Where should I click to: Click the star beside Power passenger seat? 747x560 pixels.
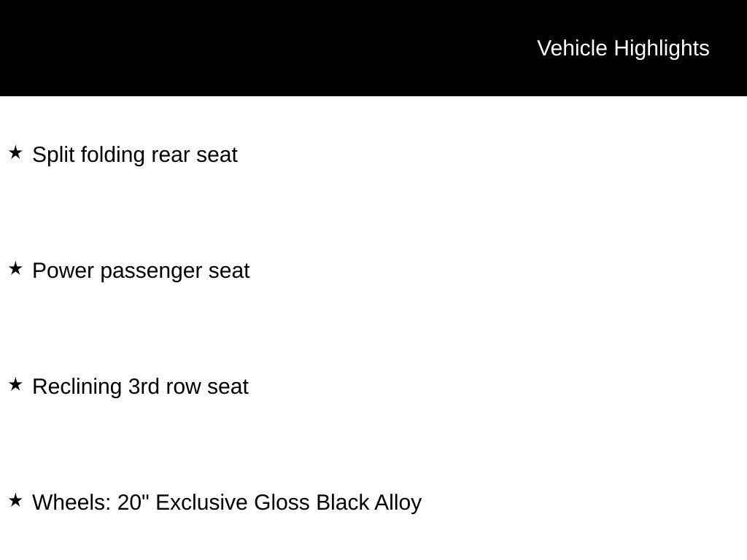click(x=15, y=269)
